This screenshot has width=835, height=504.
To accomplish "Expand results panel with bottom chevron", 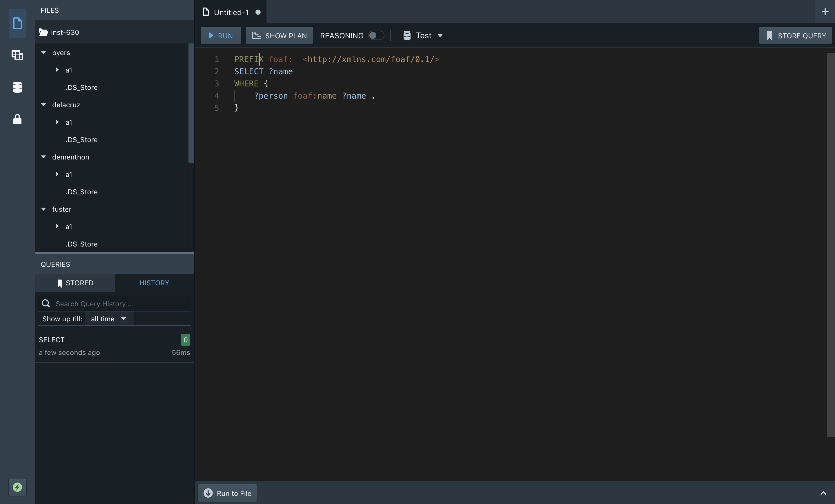I will click(x=823, y=493).
